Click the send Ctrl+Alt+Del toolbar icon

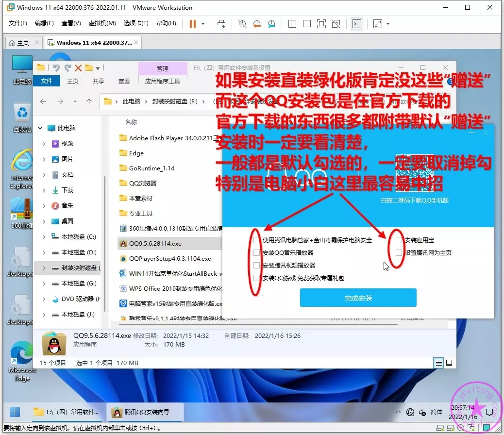(x=221, y=24)
